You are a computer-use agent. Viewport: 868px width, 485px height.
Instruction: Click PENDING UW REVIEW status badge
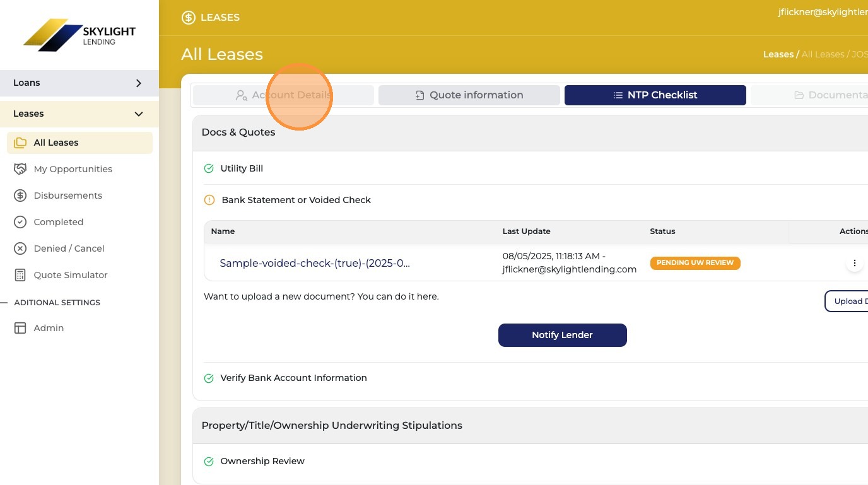click(x=695, y=263)
